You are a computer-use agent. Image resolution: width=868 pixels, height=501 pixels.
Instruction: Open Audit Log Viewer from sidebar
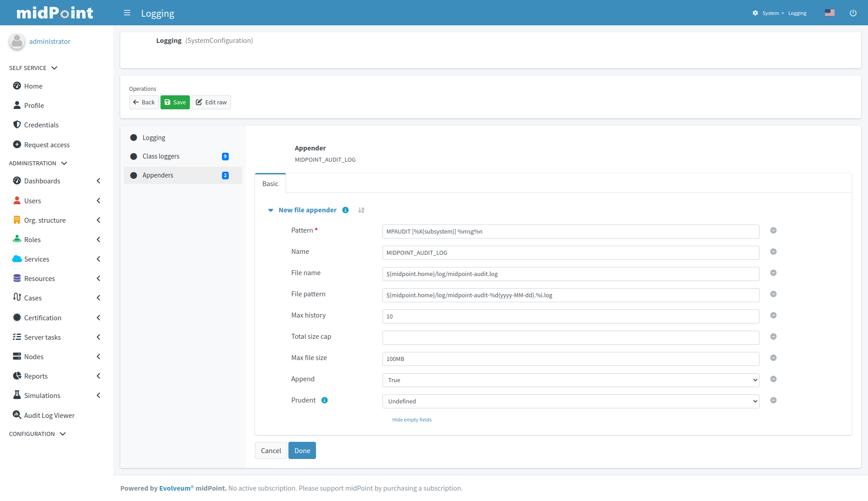(49, 415)
